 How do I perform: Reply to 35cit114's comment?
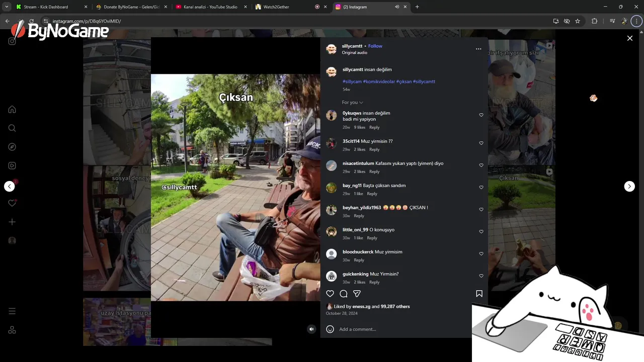tap(374, 149)
